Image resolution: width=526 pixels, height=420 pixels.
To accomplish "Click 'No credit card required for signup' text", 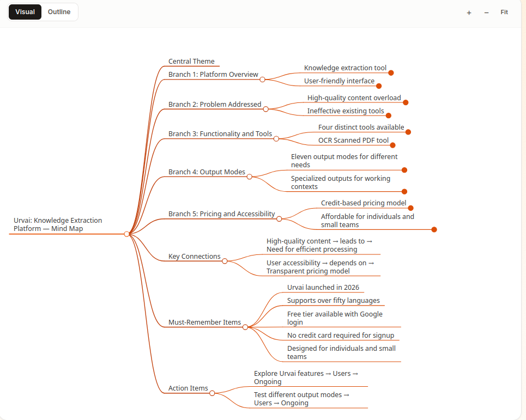I will (x=341, y=336).
